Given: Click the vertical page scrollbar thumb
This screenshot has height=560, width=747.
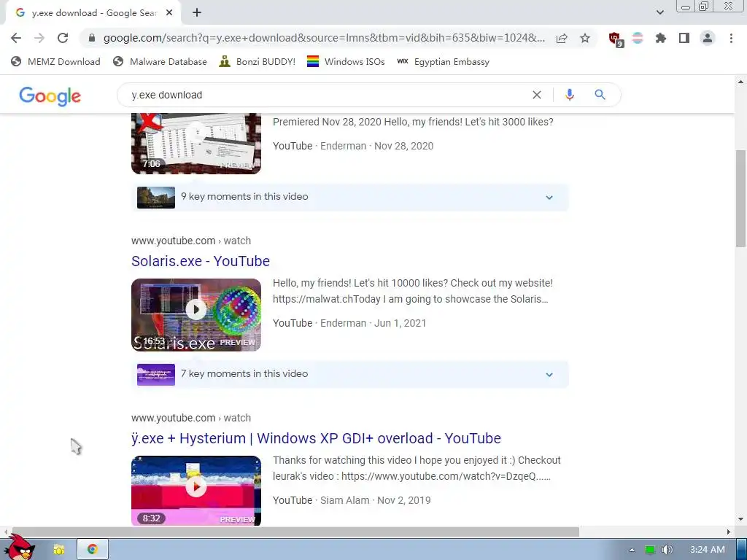Looking at the screenshot, I should [x=740, y=198].
